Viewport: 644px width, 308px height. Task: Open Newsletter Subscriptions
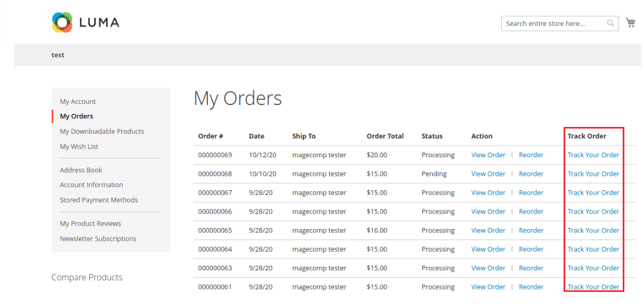[98, 239]
